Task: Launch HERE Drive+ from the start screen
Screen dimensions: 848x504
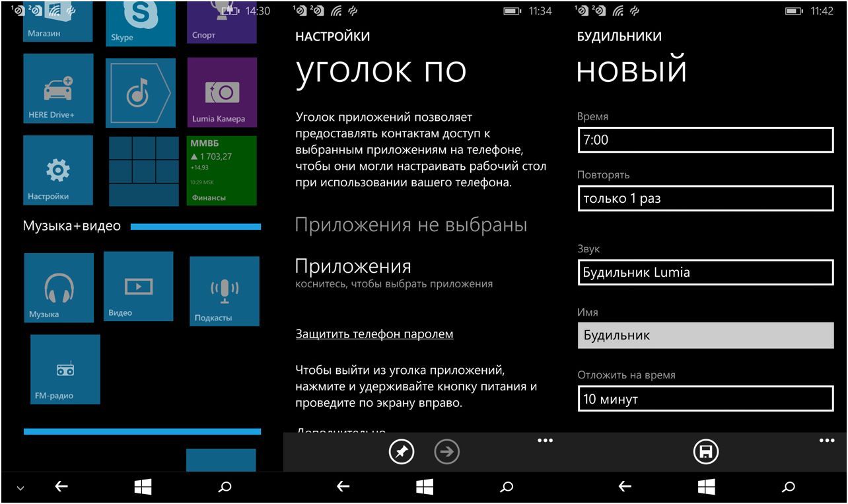Action: tap(58, 89)
